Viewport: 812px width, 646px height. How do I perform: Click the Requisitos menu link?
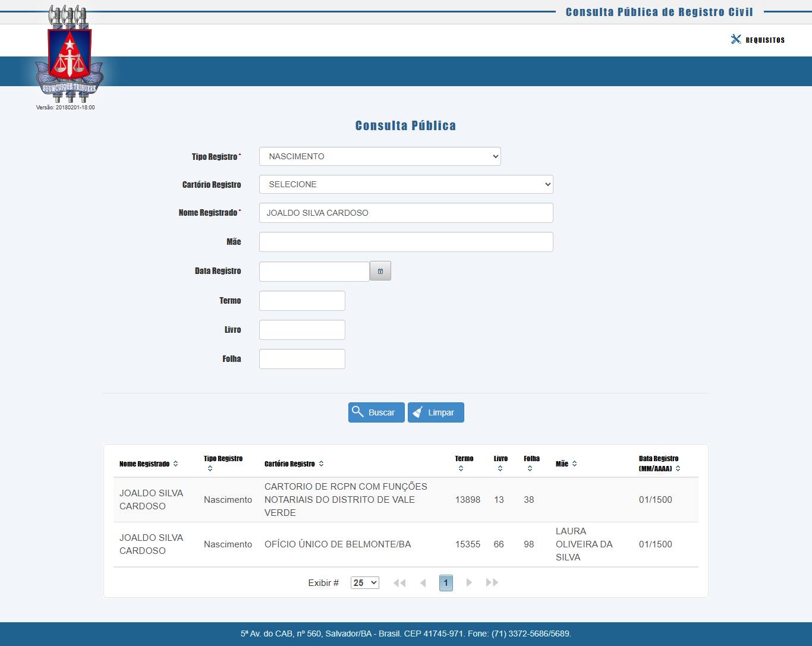[765, 40]
